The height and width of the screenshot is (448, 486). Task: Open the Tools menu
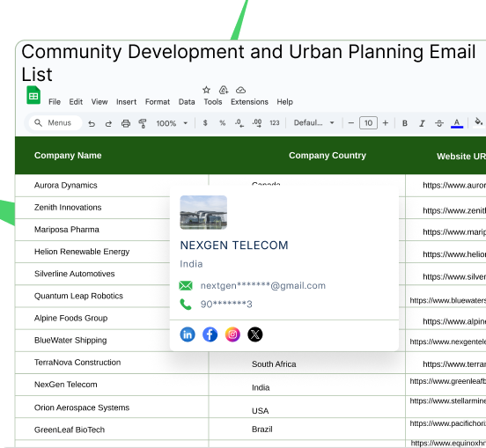[213, 102]
